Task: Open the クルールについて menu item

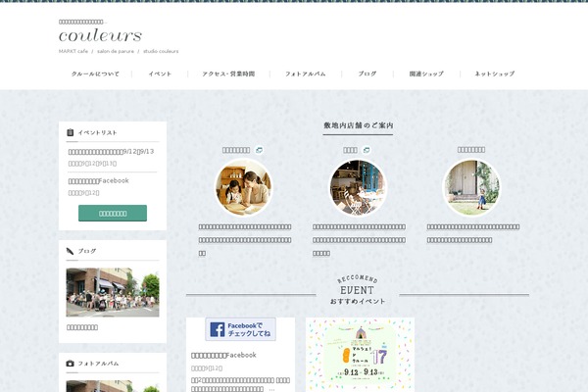Action: coord(95,73)
